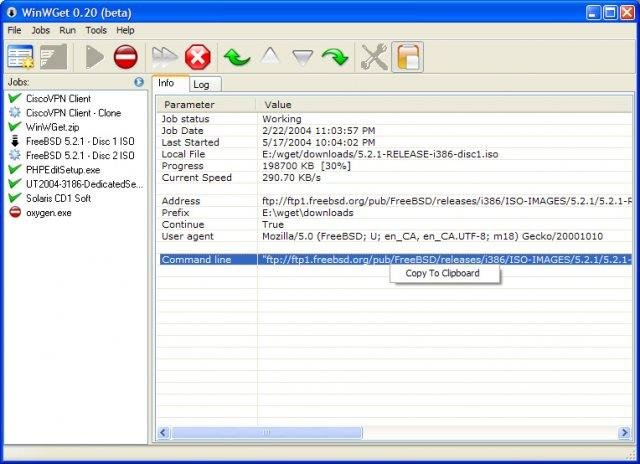Toggle the clipboard monitor toolbar icon
Screen dimensions: 640x464
click(x=407, y=57)
